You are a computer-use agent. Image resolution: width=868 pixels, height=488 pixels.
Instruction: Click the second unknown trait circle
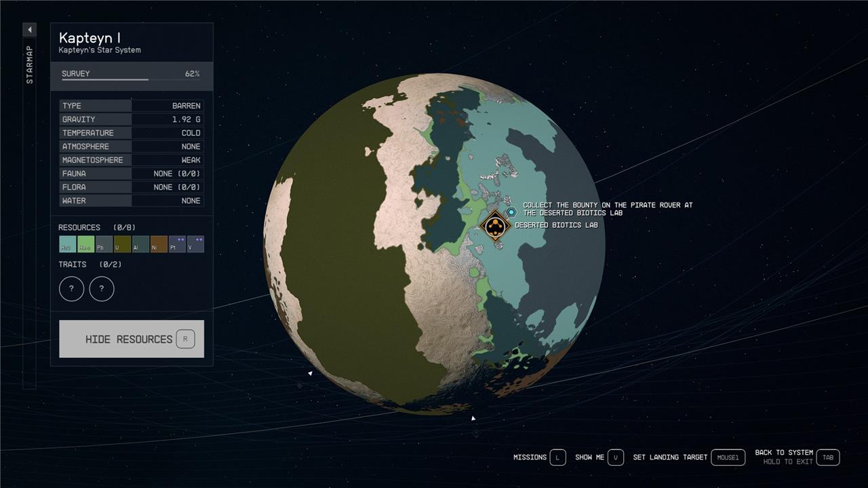pos(102,289)
